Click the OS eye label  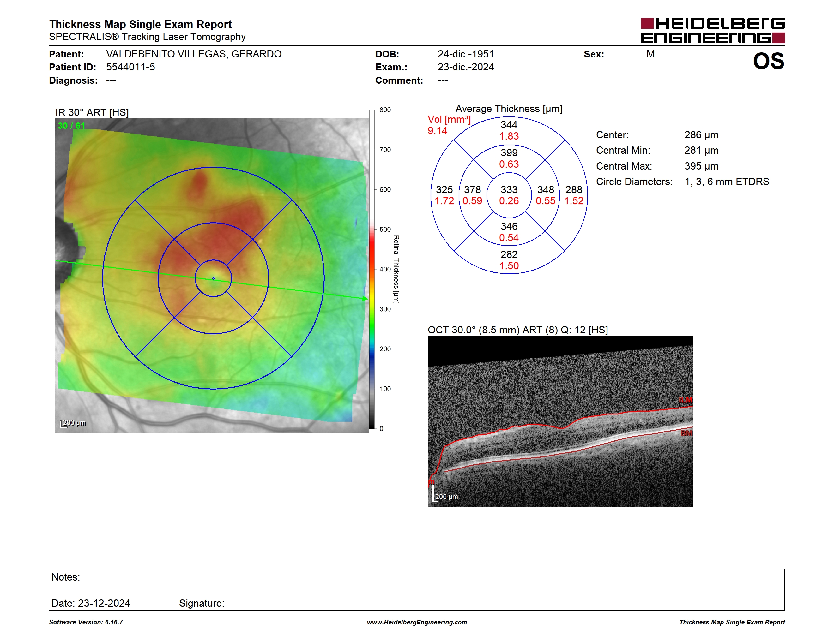[x=768, y=62]
